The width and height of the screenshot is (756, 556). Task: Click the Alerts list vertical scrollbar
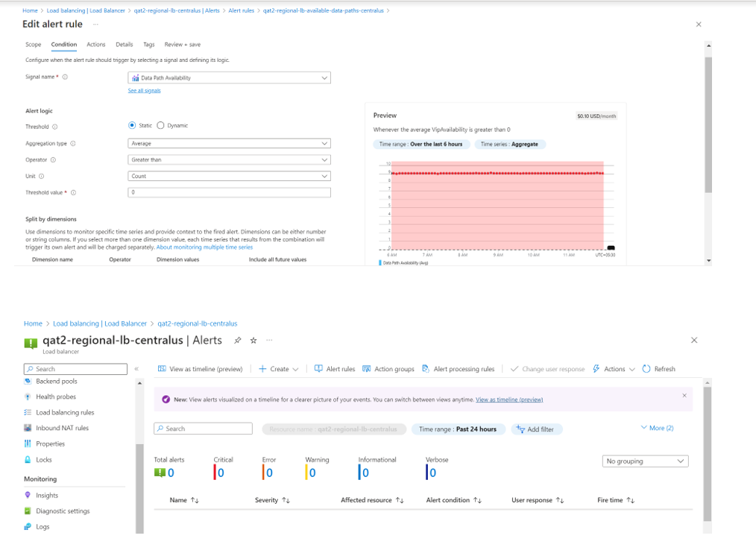708,454
